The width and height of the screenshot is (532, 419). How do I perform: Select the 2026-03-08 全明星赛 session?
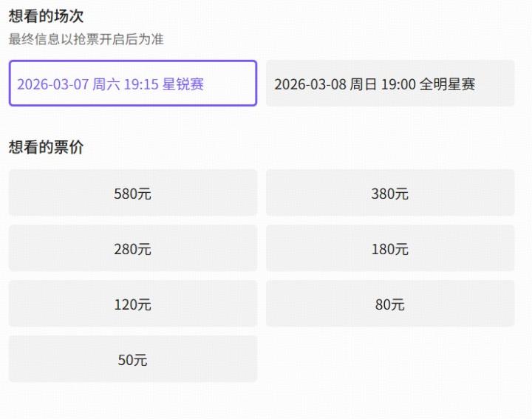(390, 84)
